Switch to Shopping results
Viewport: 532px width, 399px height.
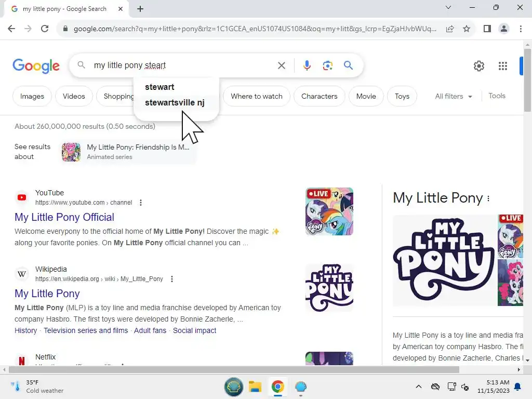tap(115, 96)
